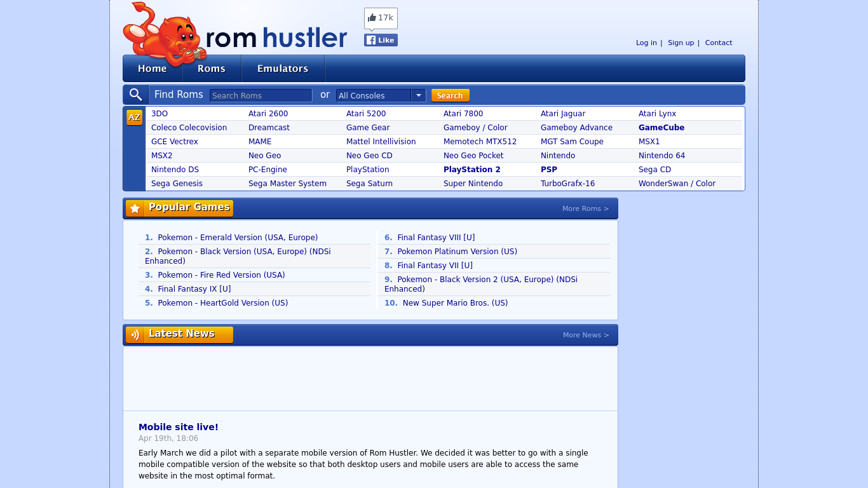Screen dimensions: 868x488
Task: Choose GCE Vectrex console
Action: coord(175,142)
